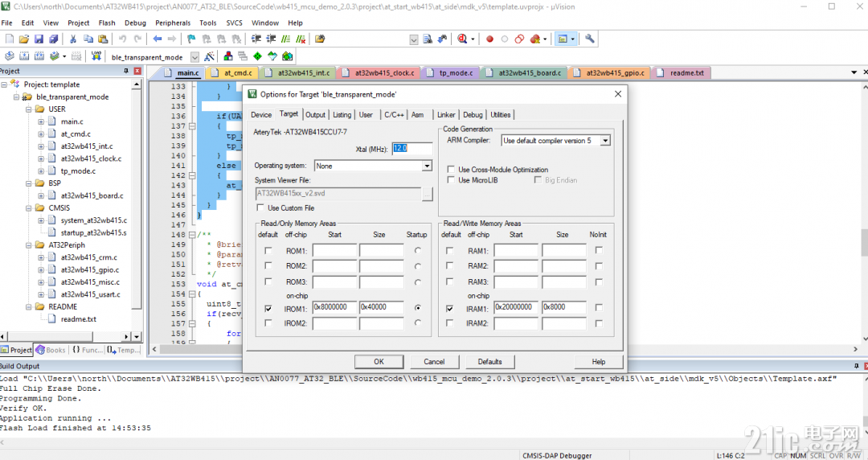Screen dimensions: 868x460
Task: Click the Paste clipboard icon
Action: coord(103,39)
